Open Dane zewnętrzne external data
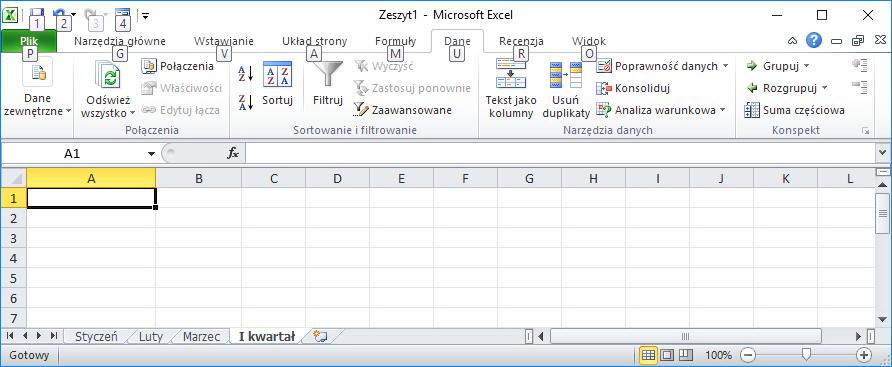This screenshot has height=367, width=892. [37, 86]
